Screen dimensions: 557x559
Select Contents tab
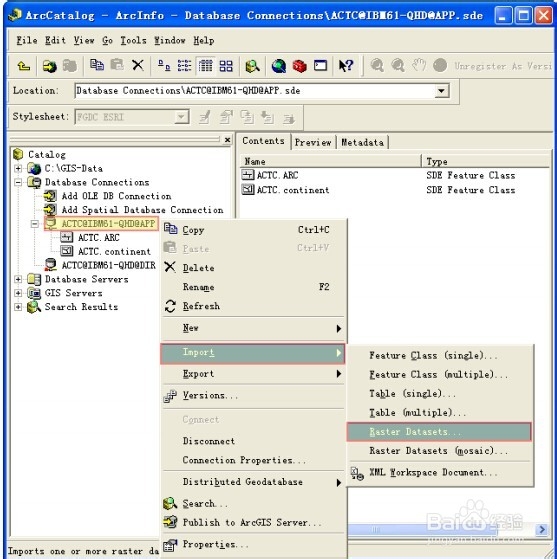click(264, 141)
